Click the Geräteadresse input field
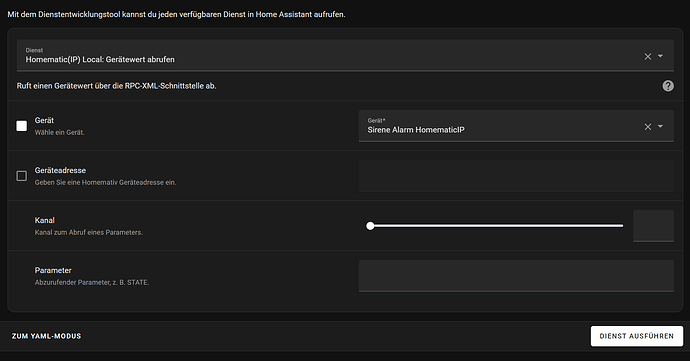The image size is (690, 361). coord(516,176)
